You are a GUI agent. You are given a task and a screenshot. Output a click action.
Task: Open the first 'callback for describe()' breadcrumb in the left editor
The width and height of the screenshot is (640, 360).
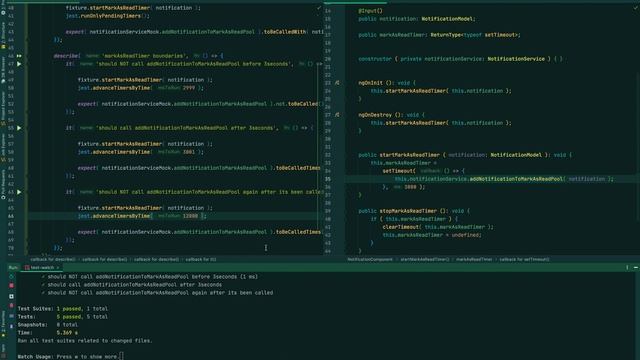click(53, 259)
